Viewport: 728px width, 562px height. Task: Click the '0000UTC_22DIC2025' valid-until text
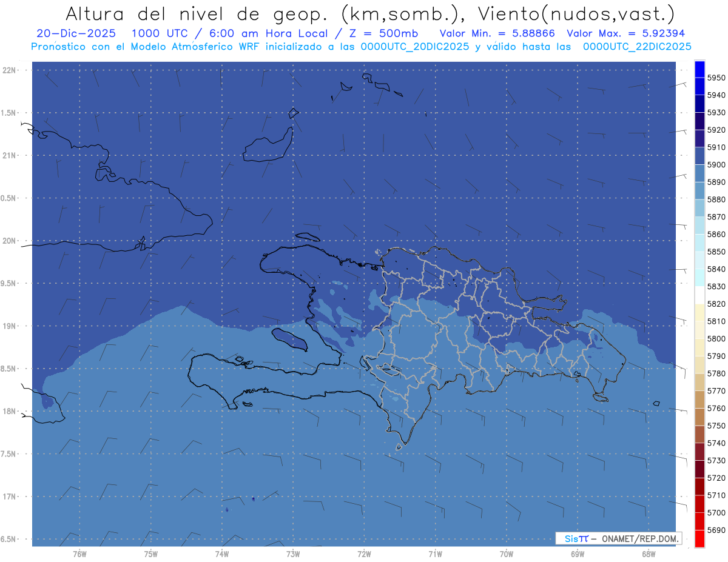tap(636, 47)
